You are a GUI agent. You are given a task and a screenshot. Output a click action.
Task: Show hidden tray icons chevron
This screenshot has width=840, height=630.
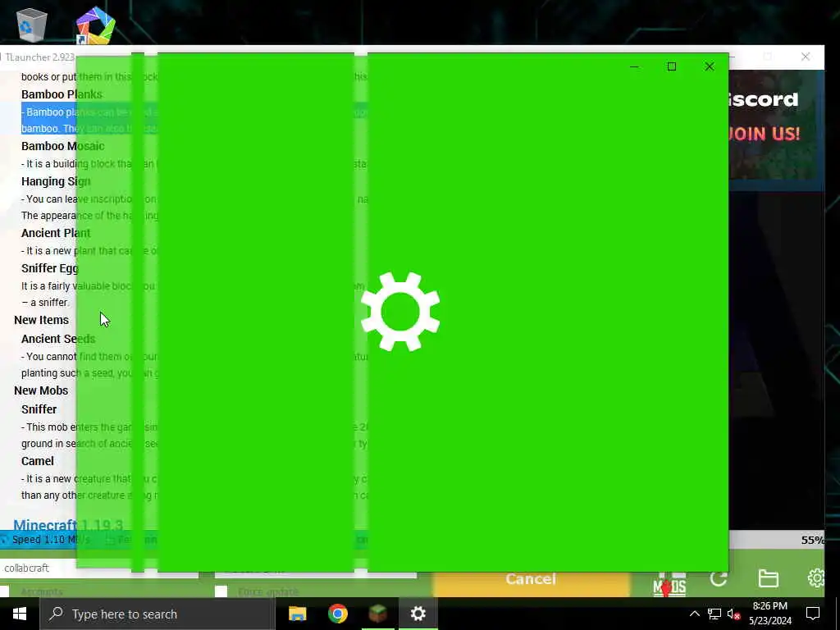694,614
